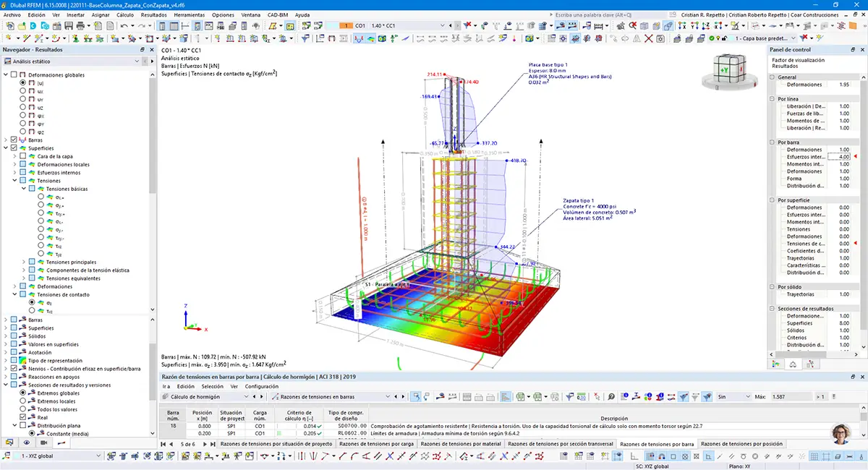This screenshot has height=470, width=868.
Task: Open the Resultados menu
Action: coord(153,14)
